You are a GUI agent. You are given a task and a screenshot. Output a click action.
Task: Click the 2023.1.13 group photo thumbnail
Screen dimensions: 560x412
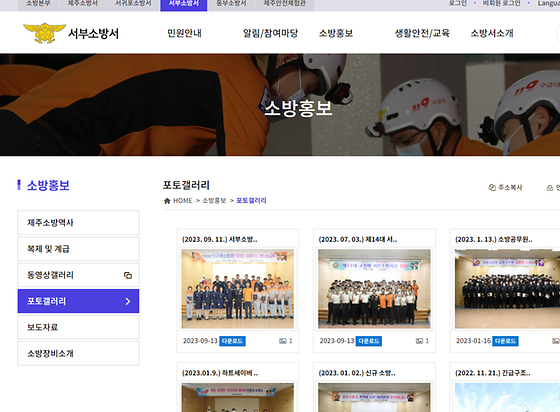click(508, 289)
